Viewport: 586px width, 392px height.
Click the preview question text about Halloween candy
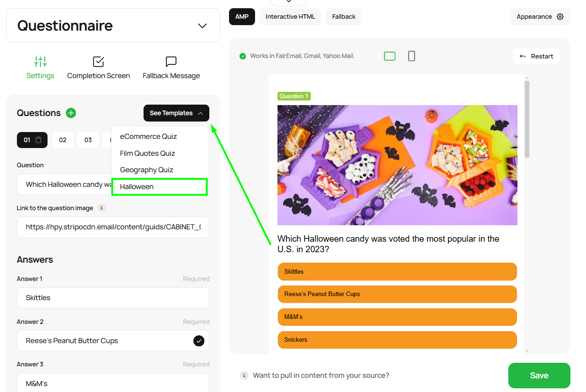point(388,244)
